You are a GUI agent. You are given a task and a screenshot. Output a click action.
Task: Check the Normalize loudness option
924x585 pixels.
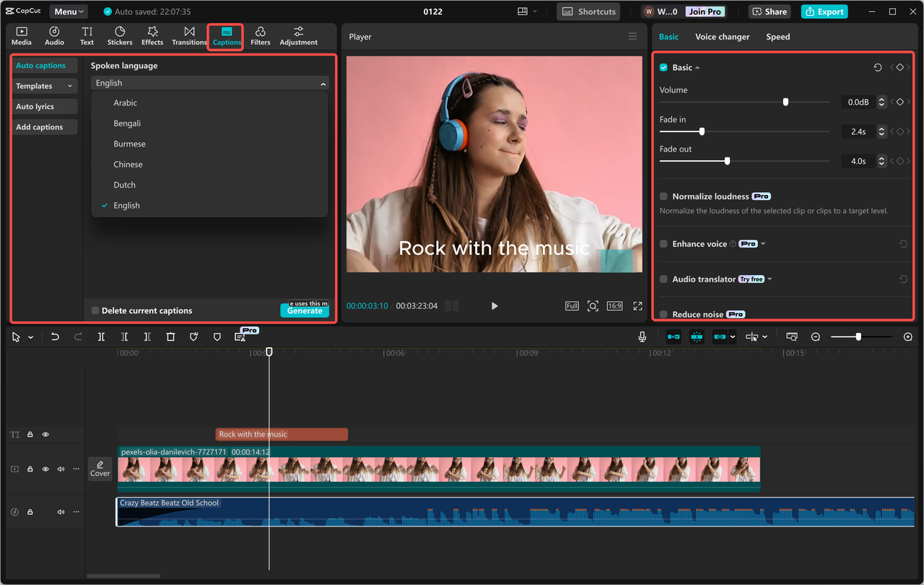(x=663, y=196)
